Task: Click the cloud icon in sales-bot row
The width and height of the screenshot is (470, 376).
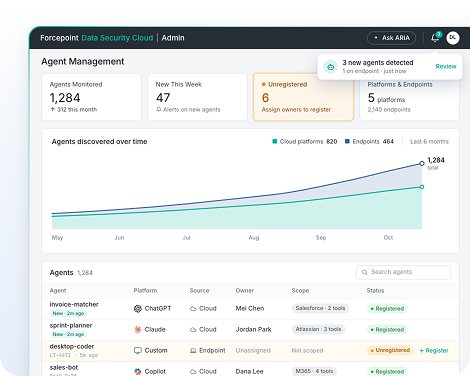Action: tap(193, 372)
